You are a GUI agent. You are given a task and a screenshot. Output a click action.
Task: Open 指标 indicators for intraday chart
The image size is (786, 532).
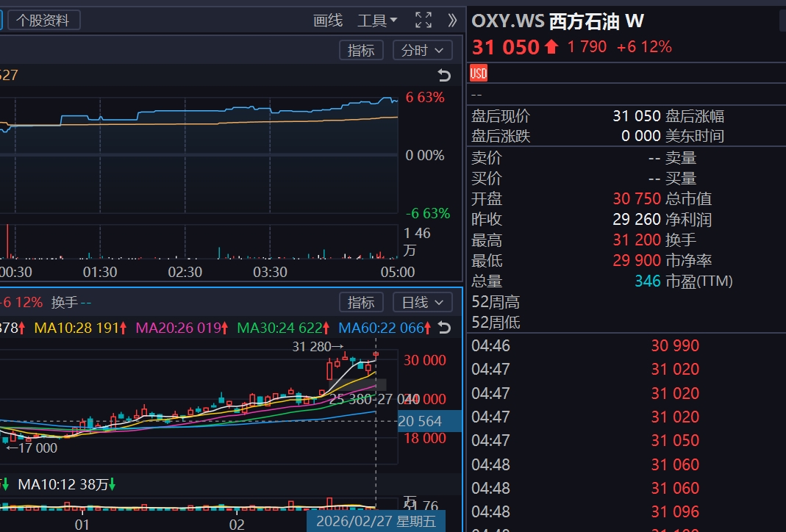click(x=361, y=50)
